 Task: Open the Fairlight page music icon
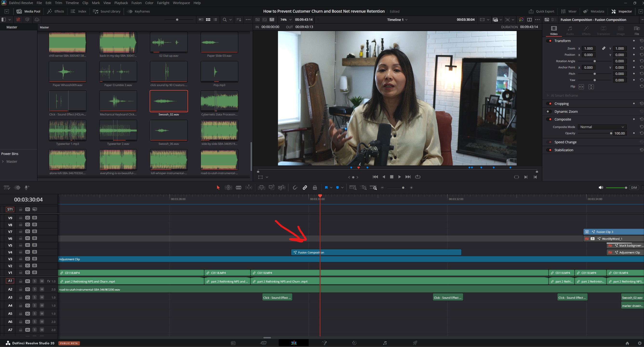tap(385, 343)
